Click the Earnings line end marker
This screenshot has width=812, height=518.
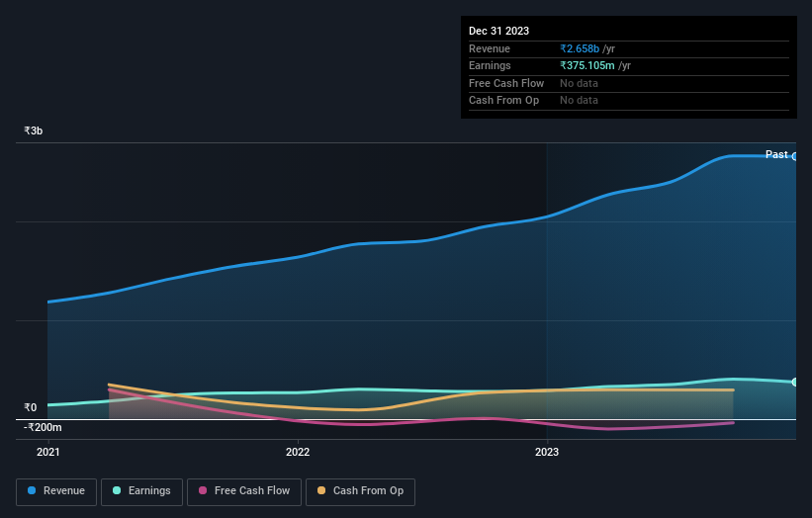pyautogui.click(x=794, y=383)
